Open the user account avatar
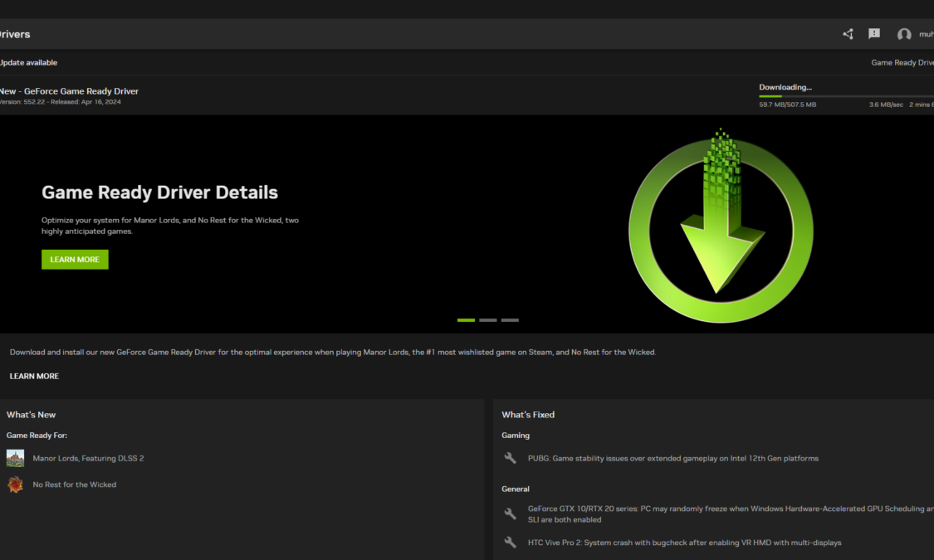934x560 pixels. coord(903,35)
